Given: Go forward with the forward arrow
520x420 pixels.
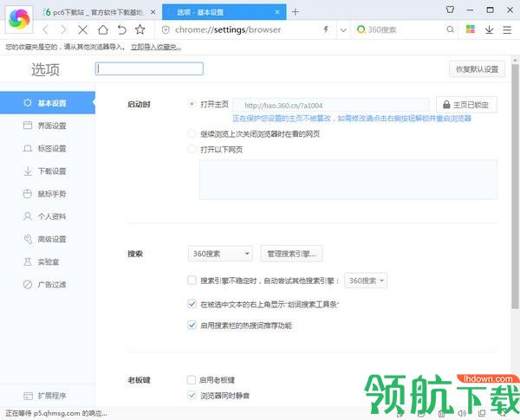Looking at the screenshot, I should tap(63, 29).
